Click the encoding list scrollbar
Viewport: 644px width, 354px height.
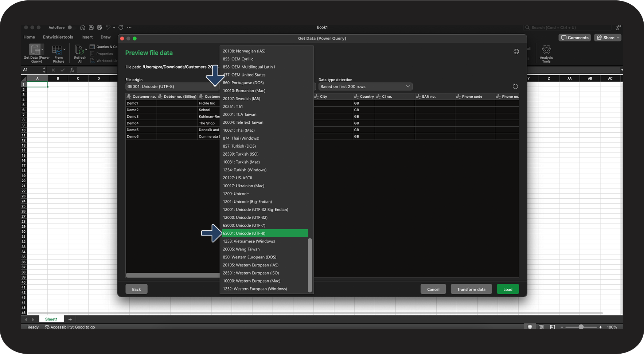click(x=310, y=265)
